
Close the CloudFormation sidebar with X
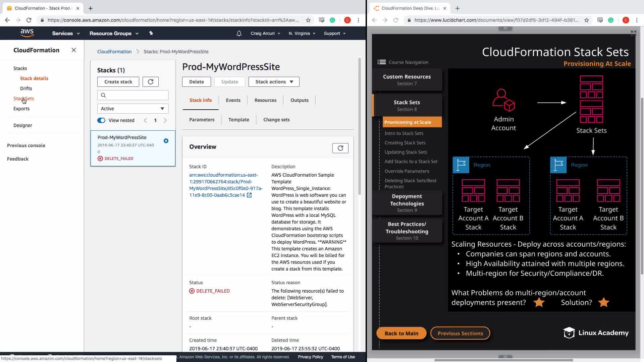tap(74, 50)
